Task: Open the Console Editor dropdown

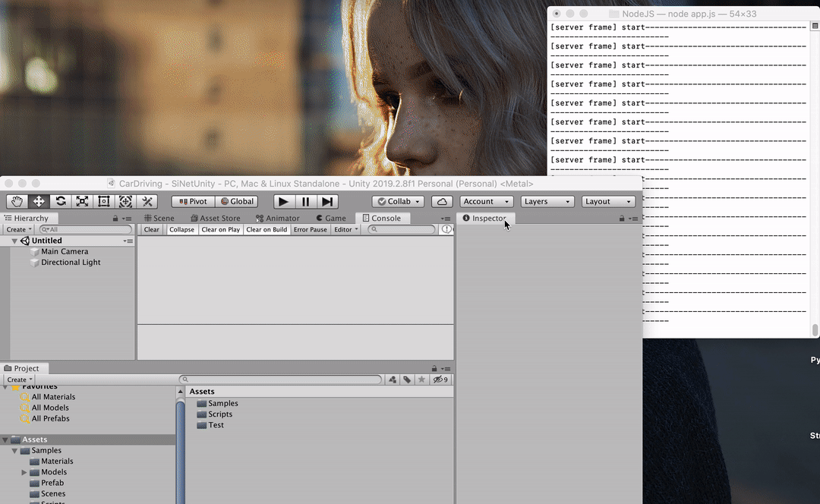Action: (345, 229)
